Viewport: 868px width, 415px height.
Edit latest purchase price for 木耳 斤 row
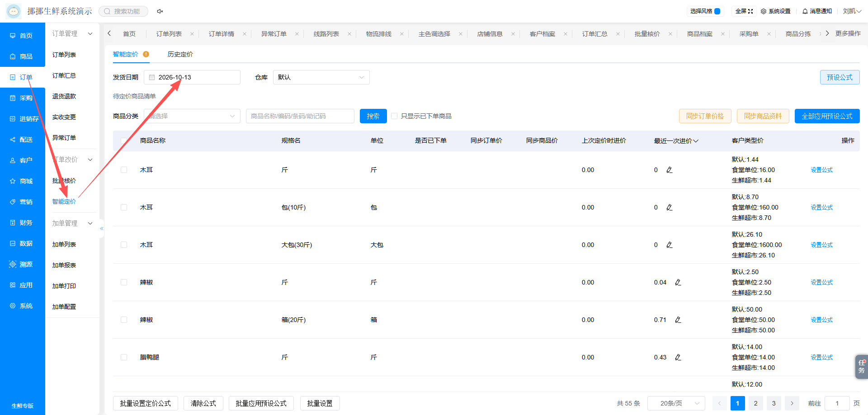(x=670, y=170)
